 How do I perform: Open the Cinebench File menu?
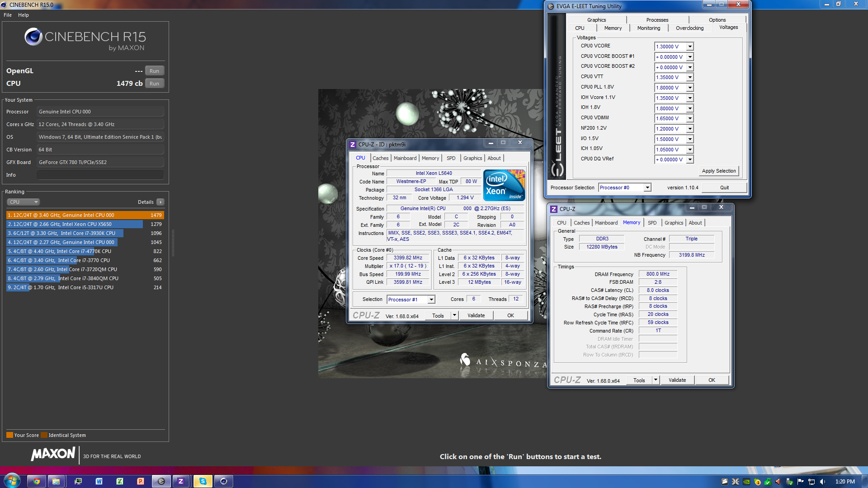[8, 15]
